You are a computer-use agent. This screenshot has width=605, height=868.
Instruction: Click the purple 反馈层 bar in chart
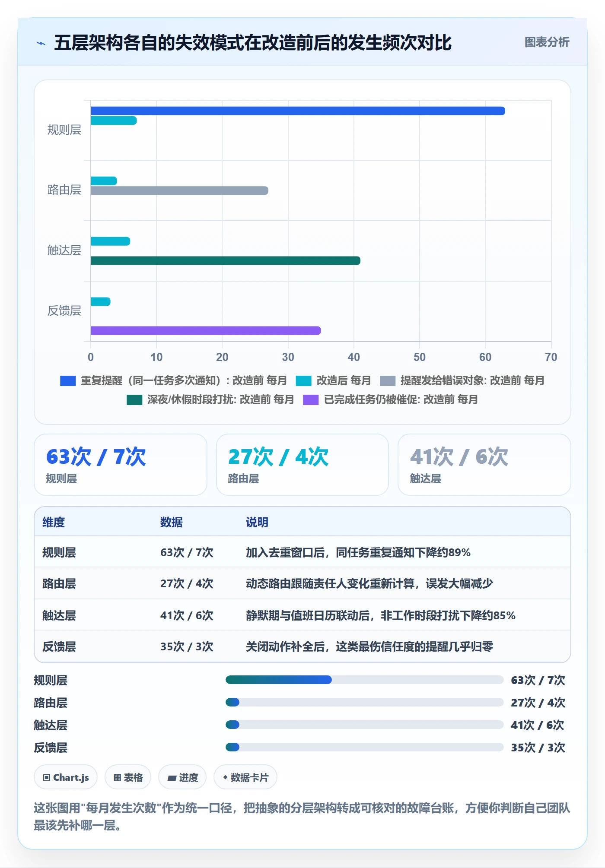pyautogui.click(x=206, y=330)
